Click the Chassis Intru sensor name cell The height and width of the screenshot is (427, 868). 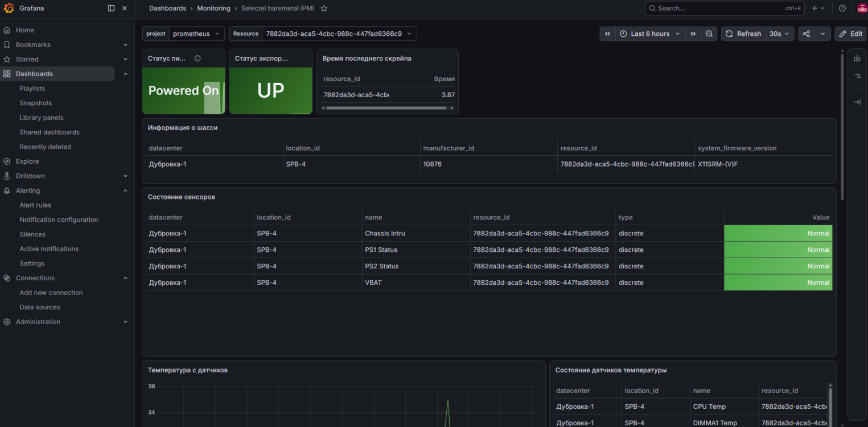(x=416, y=234)
